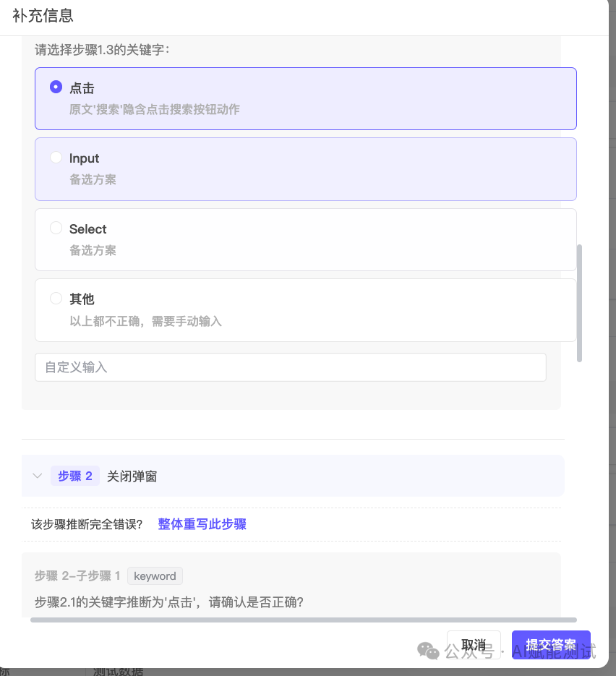
Task: Choose the 'Input' radio option
Action: tap(56, 158)
